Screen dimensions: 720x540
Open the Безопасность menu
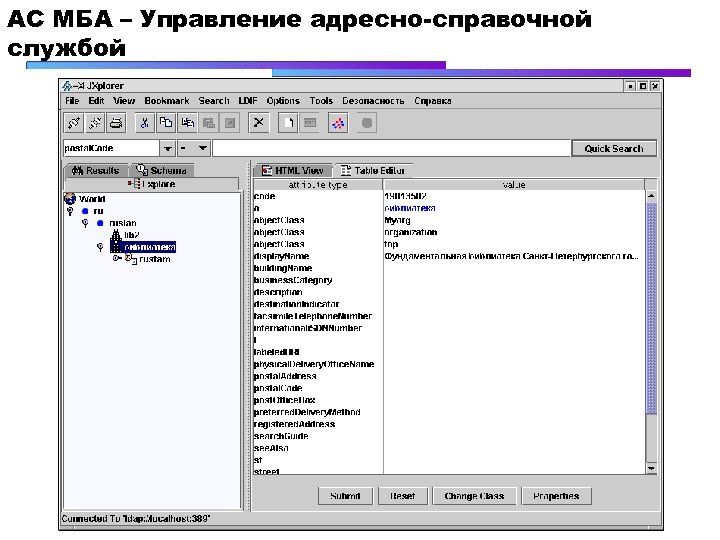[x=373, y=101]
